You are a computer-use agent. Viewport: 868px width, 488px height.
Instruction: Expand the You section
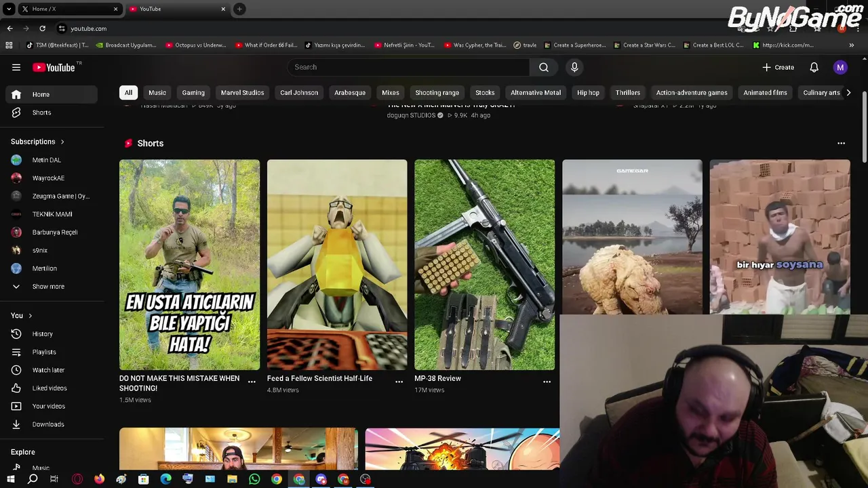click(x=22, y=316)
